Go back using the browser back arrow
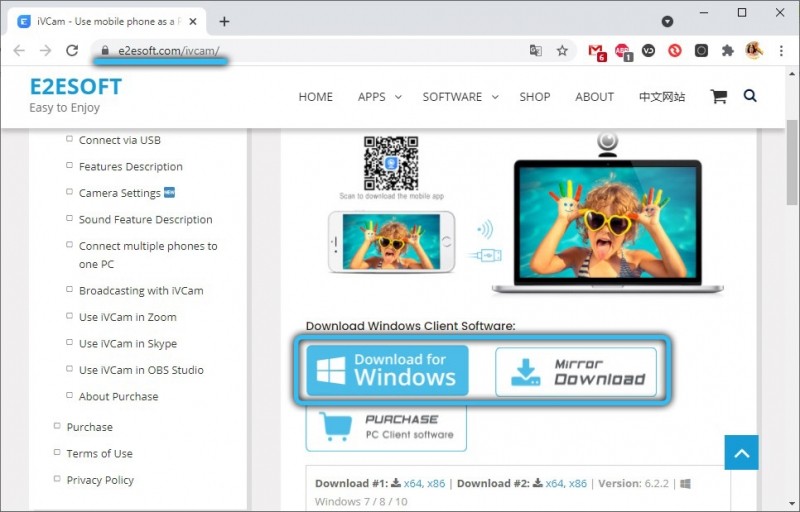The width and height of the screenshot is (800, 512). (x=19, y=50)
